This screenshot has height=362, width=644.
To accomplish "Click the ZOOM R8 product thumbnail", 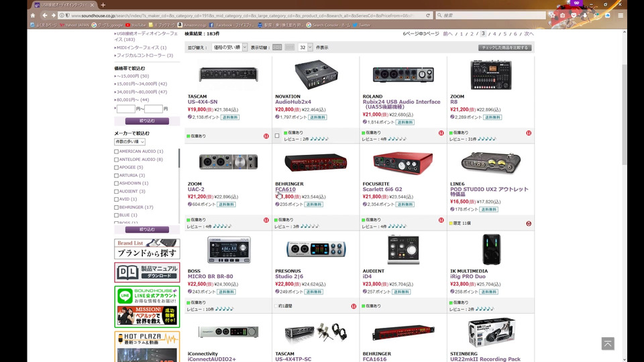I will pyautogui.click(x=491, y=75).
